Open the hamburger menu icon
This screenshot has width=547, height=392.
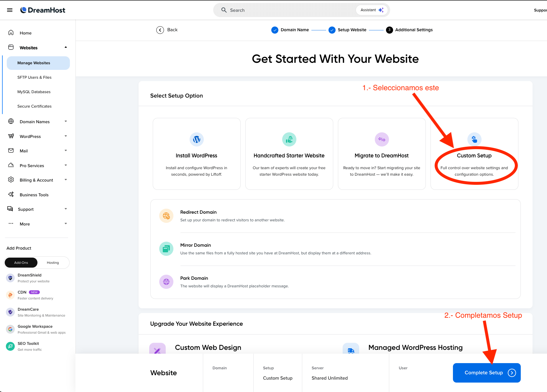click(10, 10)
